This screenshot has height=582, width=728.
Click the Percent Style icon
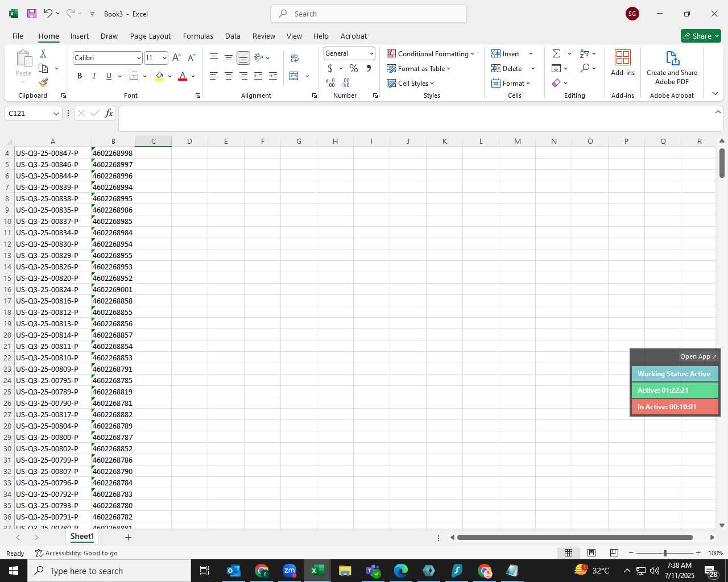click(354, 68)
